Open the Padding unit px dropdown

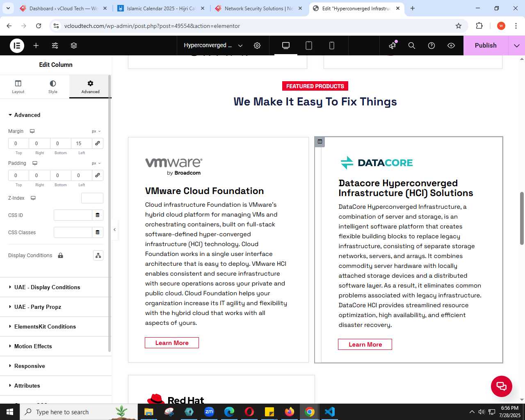96,163
